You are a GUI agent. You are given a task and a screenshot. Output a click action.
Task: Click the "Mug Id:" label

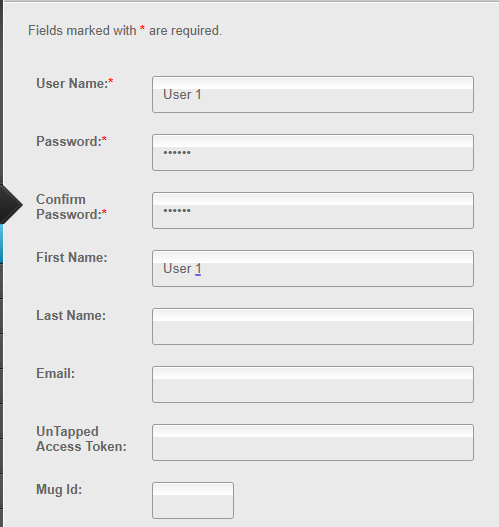59,490
